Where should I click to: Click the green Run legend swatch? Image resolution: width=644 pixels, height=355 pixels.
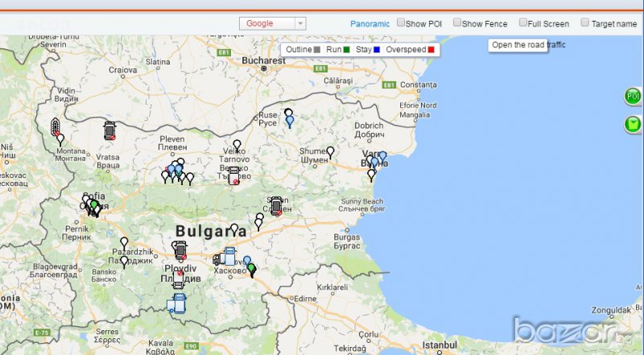click(347, 50)
